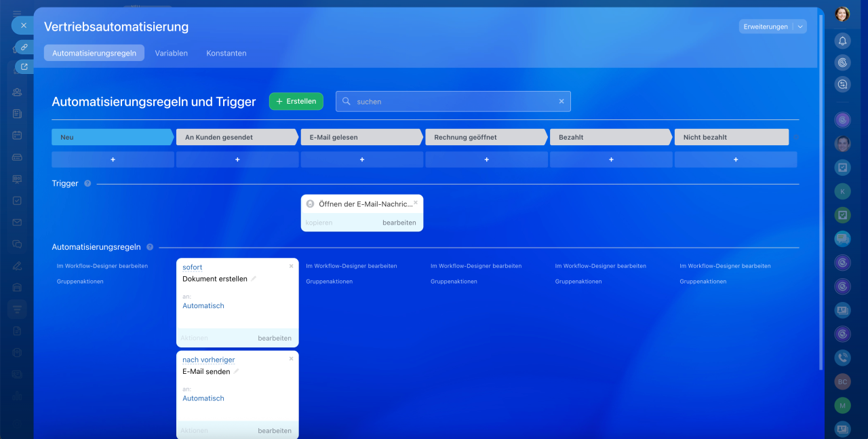Open the highlighted CRM funnel icon in left sidebar

coord(17,309)
